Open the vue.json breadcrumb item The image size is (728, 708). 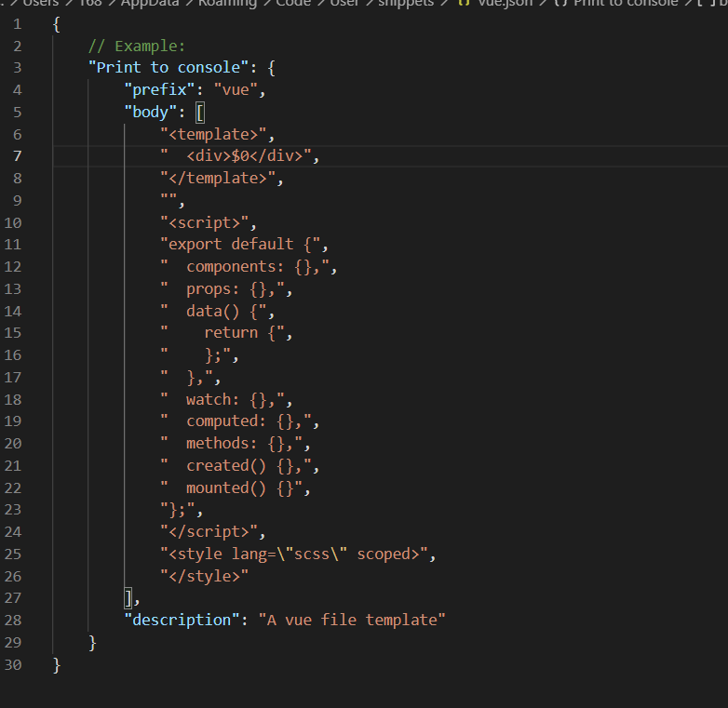[x=495, y=3]
